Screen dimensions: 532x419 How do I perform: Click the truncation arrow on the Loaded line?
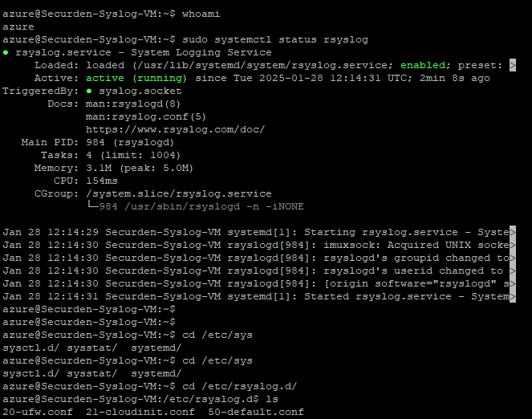[513, 65]
